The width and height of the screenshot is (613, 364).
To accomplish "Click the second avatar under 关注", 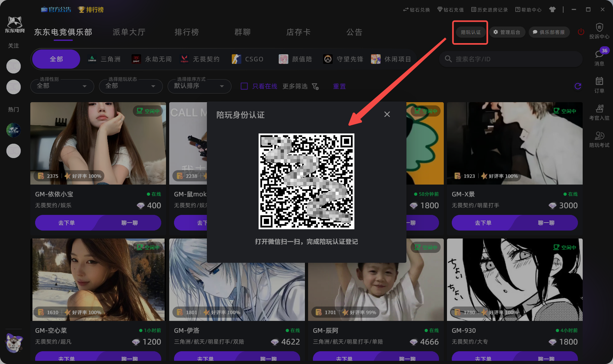I will coord(13,87).
